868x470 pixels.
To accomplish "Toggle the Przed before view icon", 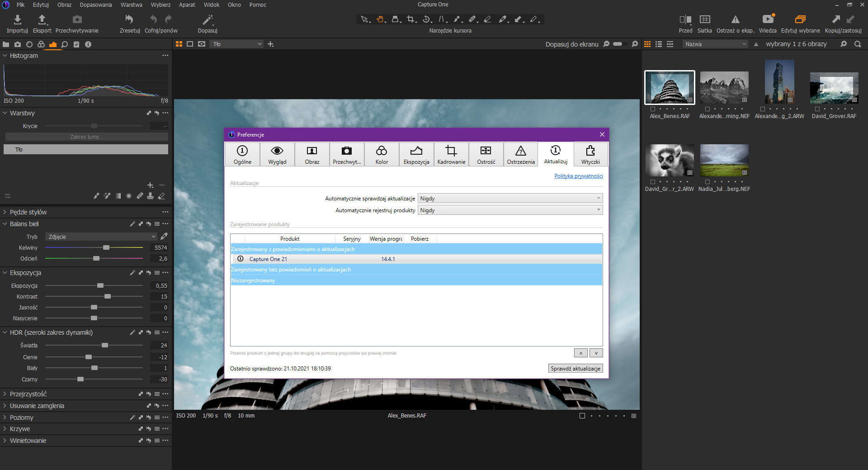I will 685,19.
